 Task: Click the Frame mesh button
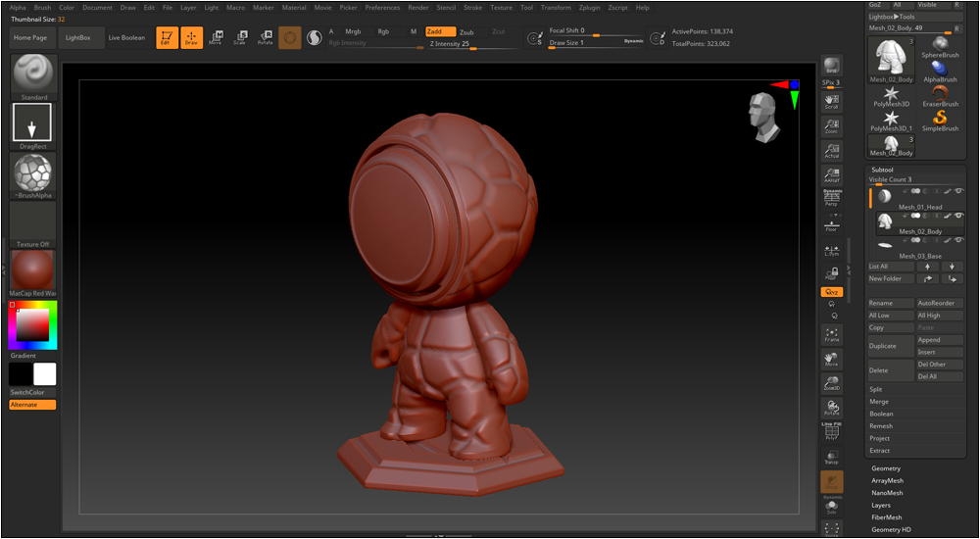[831, 334]
